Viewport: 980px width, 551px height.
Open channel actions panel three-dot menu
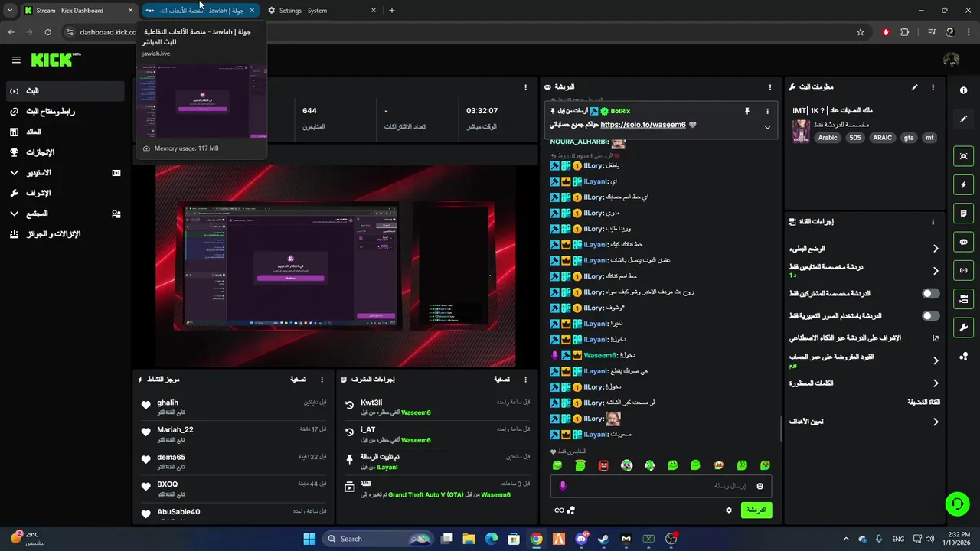click(x=933, y=222)
